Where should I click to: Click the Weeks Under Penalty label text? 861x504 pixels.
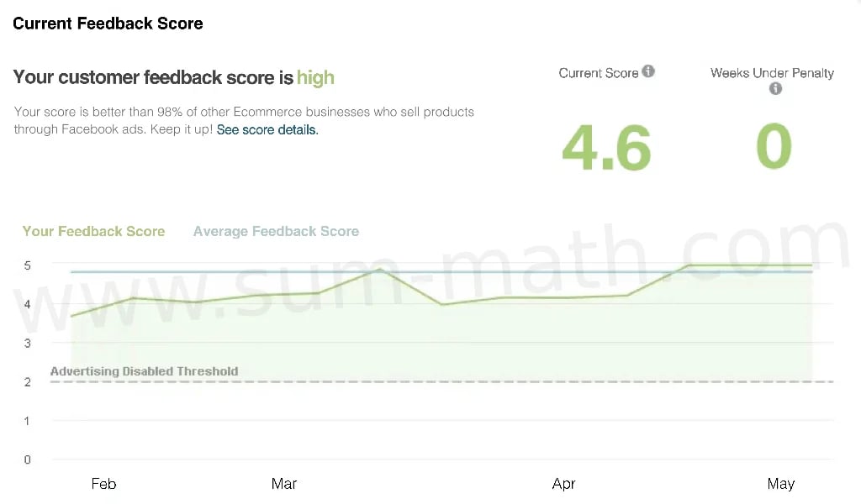click(x=772, y=73)
